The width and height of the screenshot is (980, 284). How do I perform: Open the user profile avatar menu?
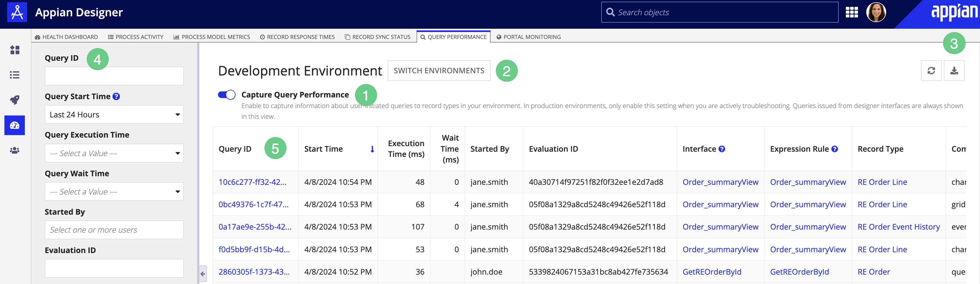(876, 12)
